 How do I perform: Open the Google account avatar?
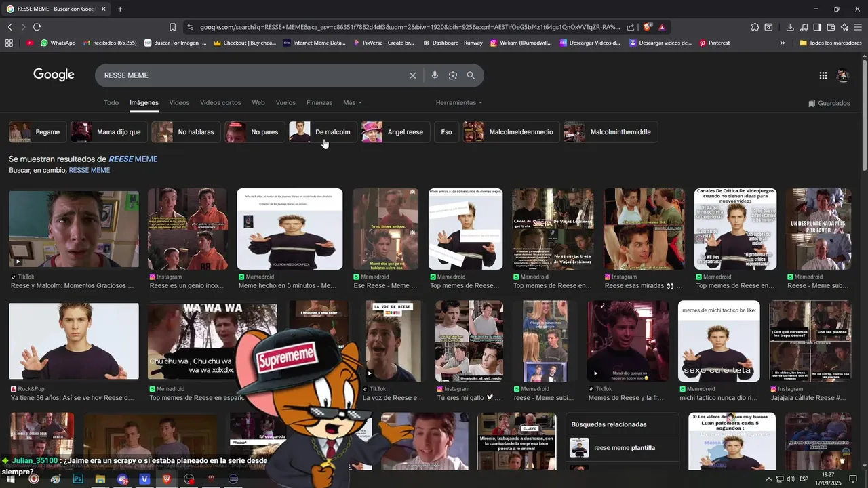(x=843, y=76)
